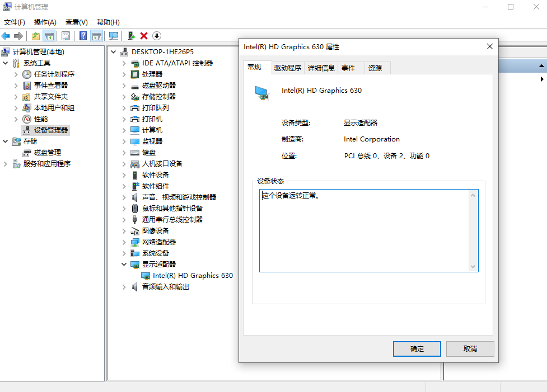
Task: Click the Scan for hardware changes icon
Action: click(x=113, y=35)
